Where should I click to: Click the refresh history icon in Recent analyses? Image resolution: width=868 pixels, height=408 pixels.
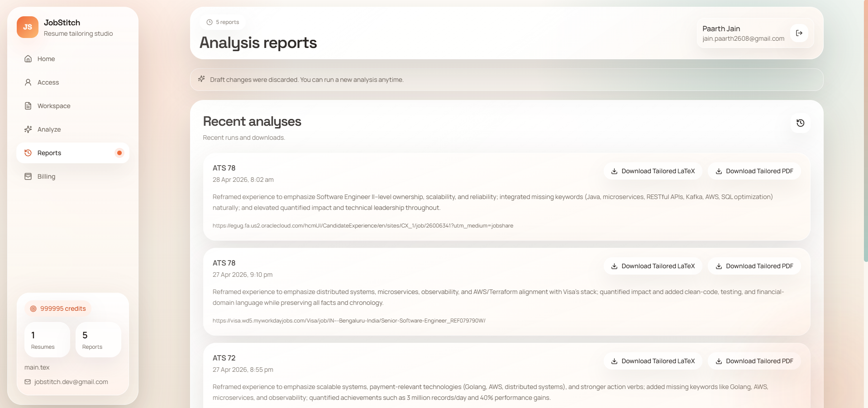click(x=801, y=123)
